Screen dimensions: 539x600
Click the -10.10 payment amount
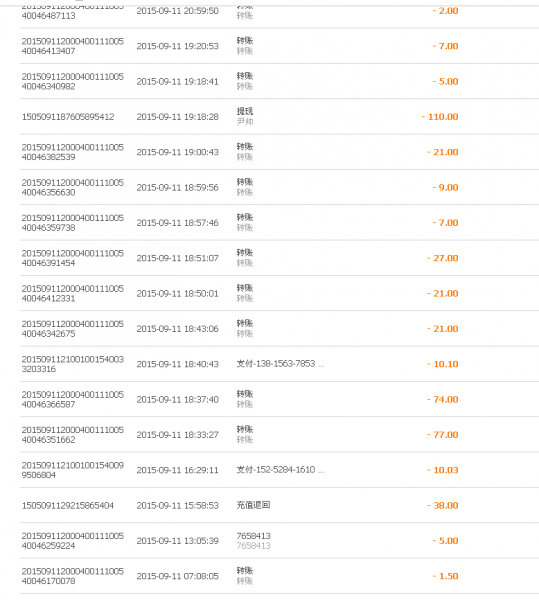(x=443, y=364)
